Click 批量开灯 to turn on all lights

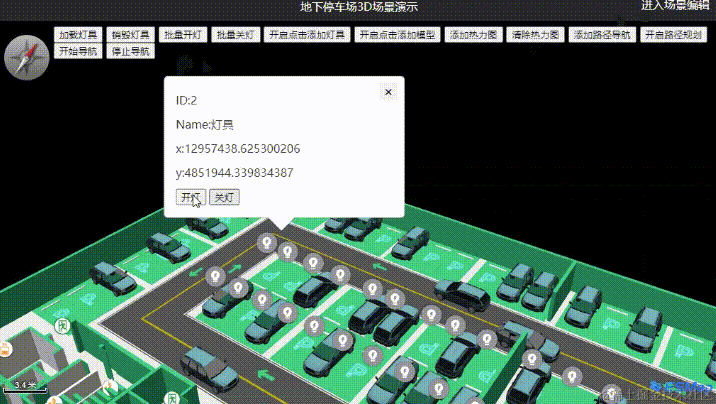click(x=183, y=35)
